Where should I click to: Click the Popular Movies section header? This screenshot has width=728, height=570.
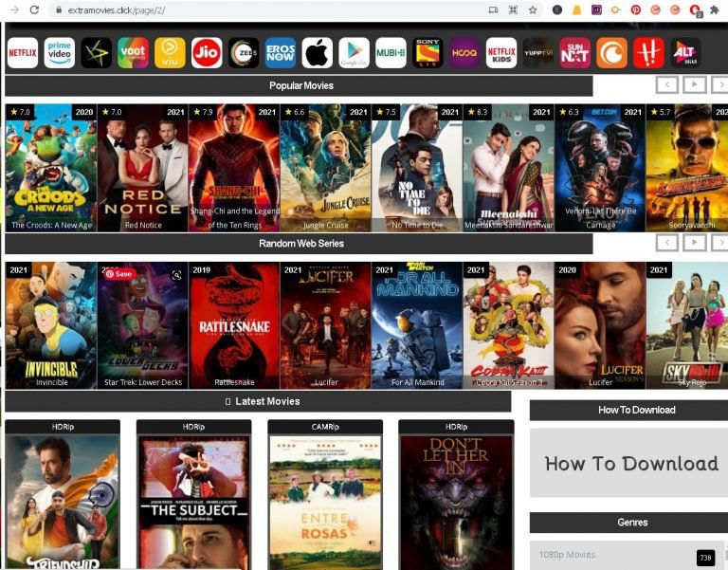click(x=299, y=85)
